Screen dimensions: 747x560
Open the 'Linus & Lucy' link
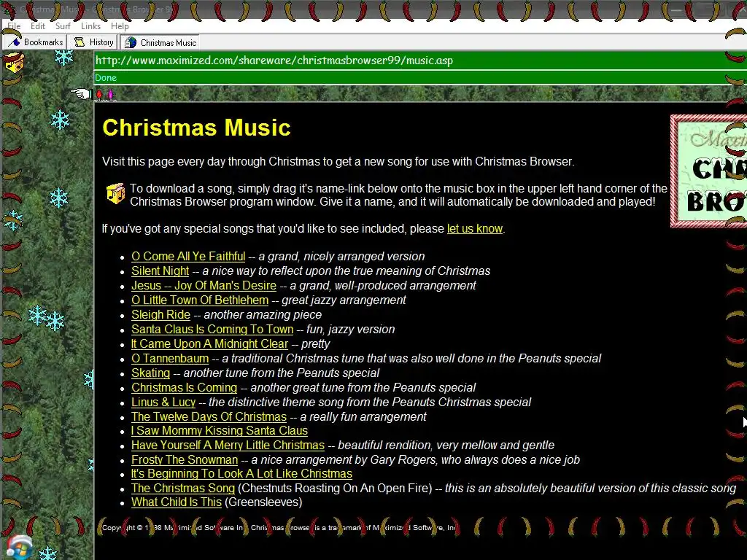[163, 402]
